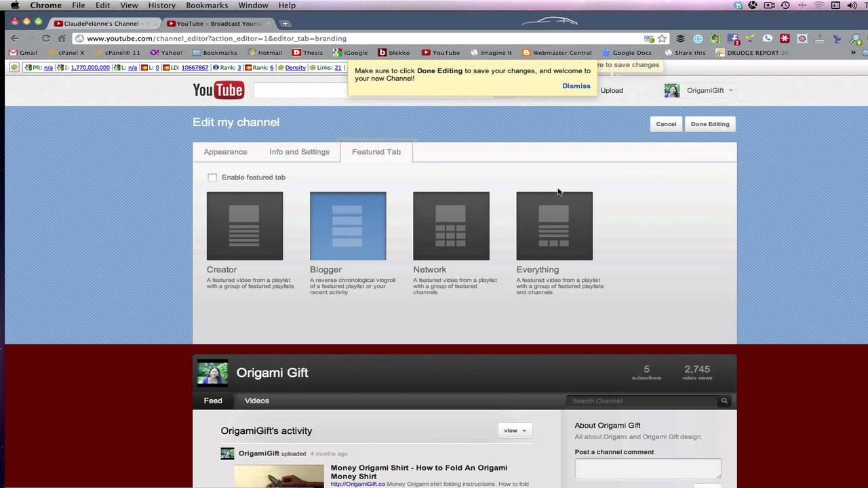Open the File menu
Screen dimensions: 868x488
coord(79,5)
